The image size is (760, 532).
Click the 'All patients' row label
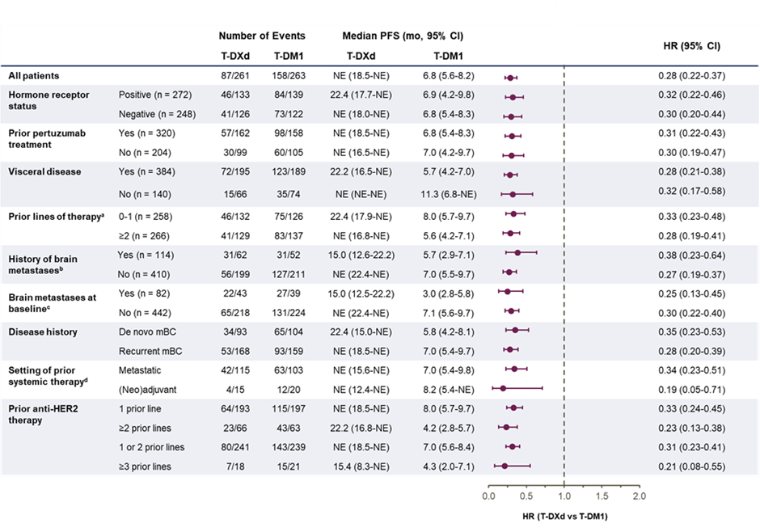(x=34, y=75)
